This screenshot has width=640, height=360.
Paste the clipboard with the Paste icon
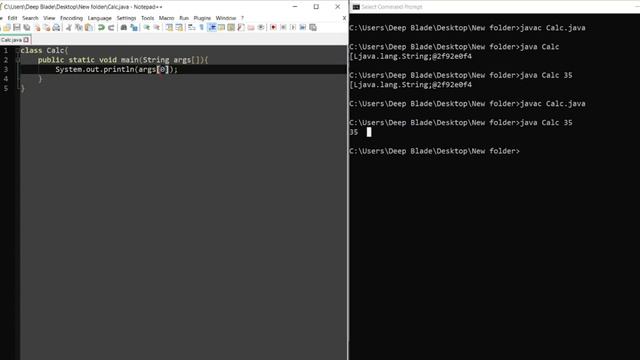tap(89, 27)
